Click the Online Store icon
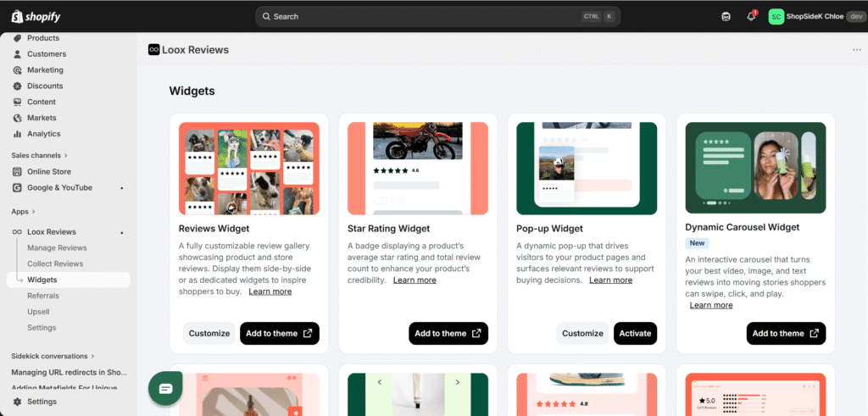 [x=17, y=171]
